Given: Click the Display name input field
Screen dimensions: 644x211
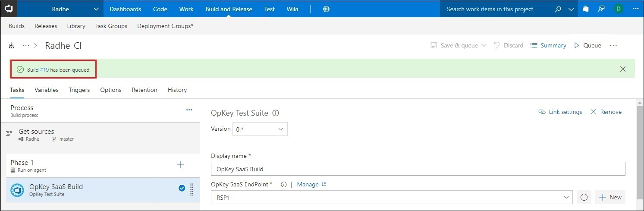Looking at the screenshot, I should tap(418, 169).
